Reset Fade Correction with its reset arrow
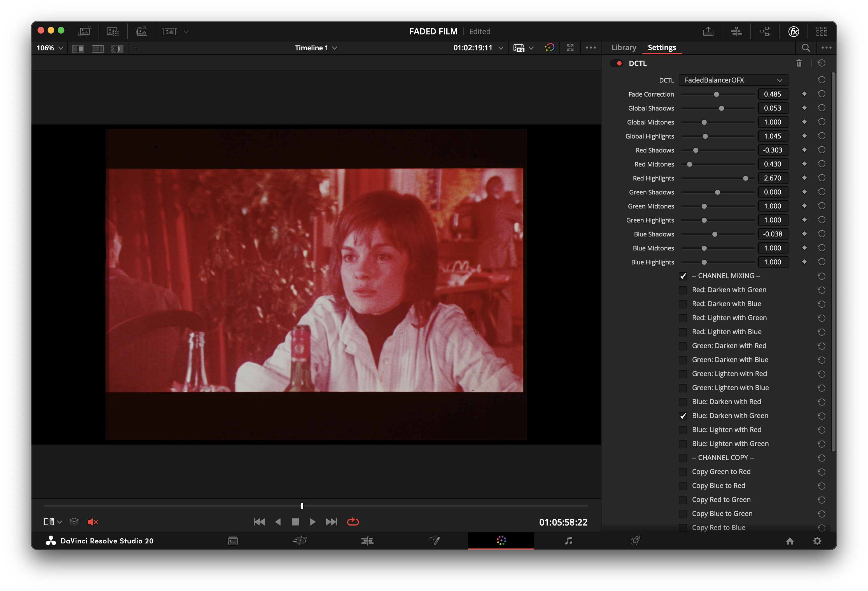868x591 pixels. pos(821,94)
